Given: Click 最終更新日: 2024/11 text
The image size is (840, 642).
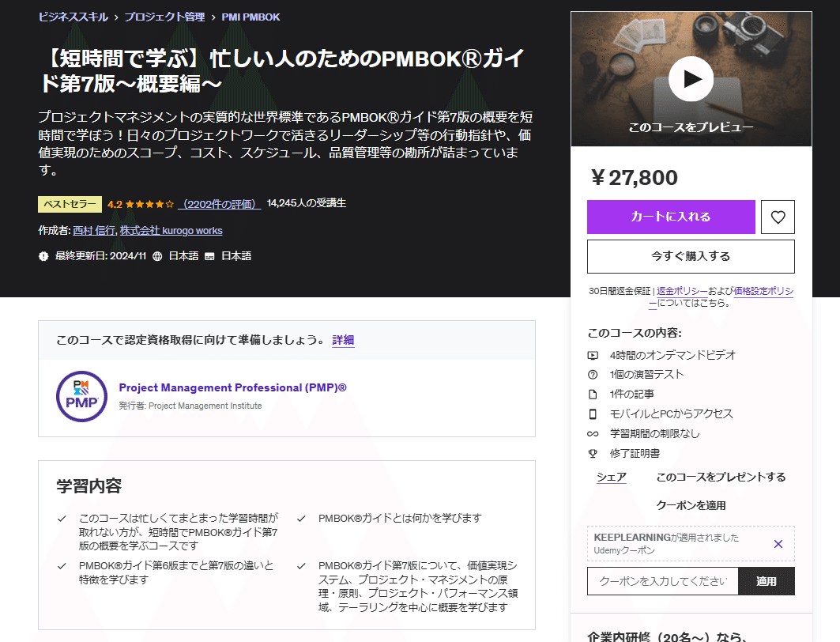Looking at the screenshot, I should [100, 256].
